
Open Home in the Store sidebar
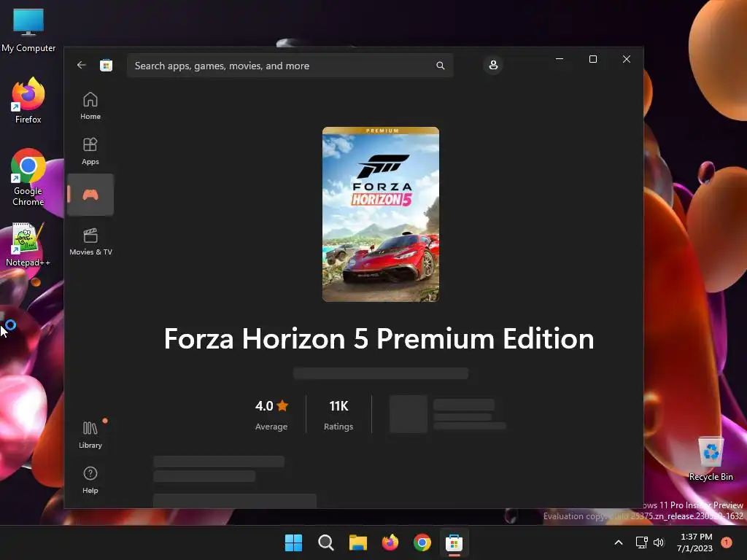pyautogui.click(x=90, y=106)
